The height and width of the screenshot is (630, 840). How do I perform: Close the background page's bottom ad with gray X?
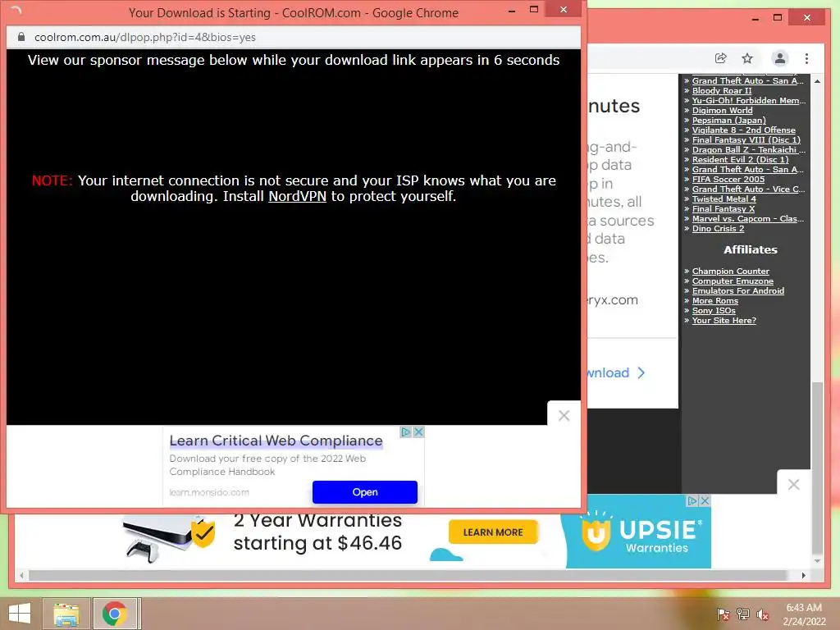pos(793,484)
